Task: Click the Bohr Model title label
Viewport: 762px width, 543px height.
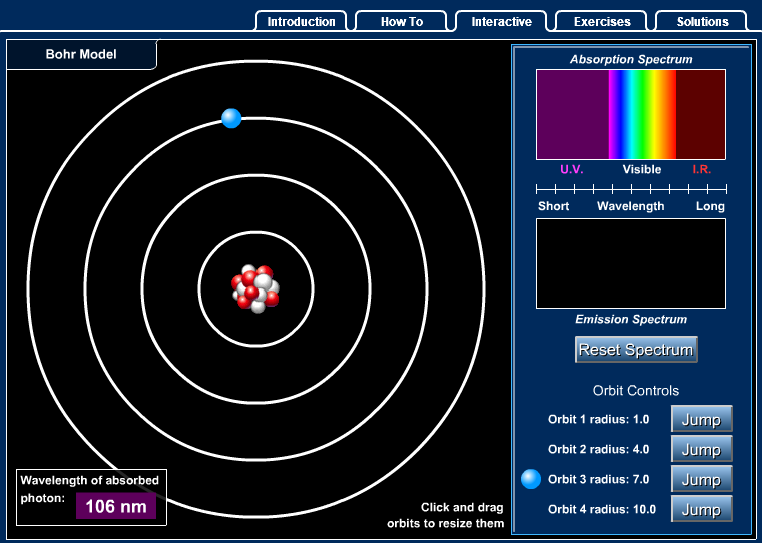Action: (x=81, y=54)
